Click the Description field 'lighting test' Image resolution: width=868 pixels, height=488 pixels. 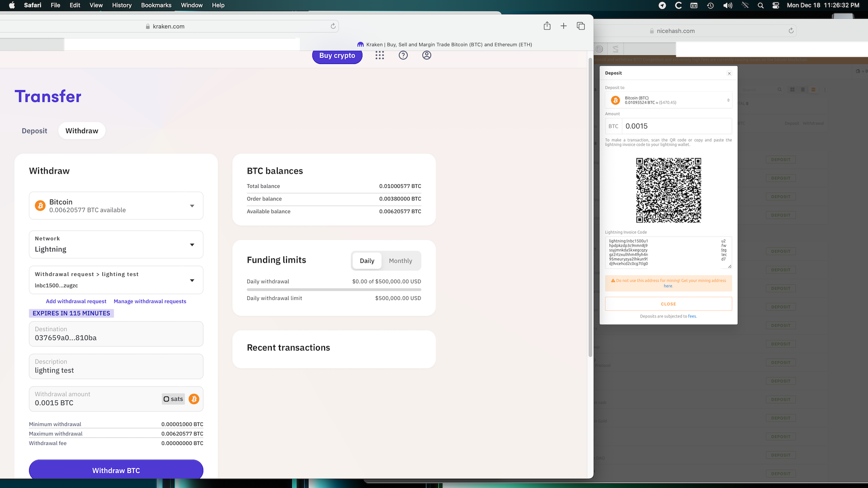tap(116, 367)
